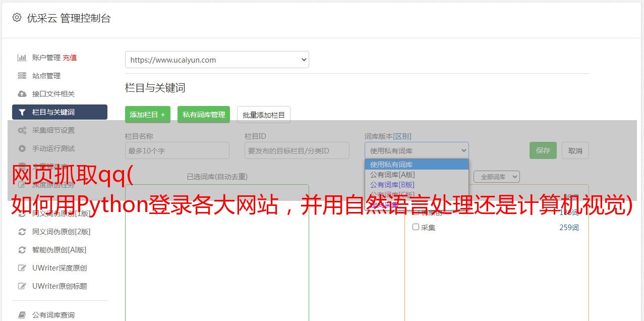Focus the 栏目ID input field
This screenshot has width=644, height=321.
pos(297,150)
